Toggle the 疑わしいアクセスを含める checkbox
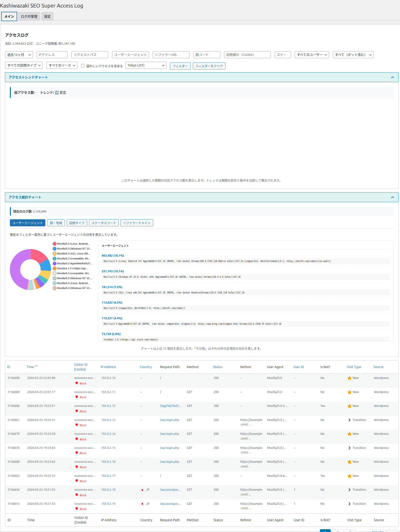 [x=83, y=66]
